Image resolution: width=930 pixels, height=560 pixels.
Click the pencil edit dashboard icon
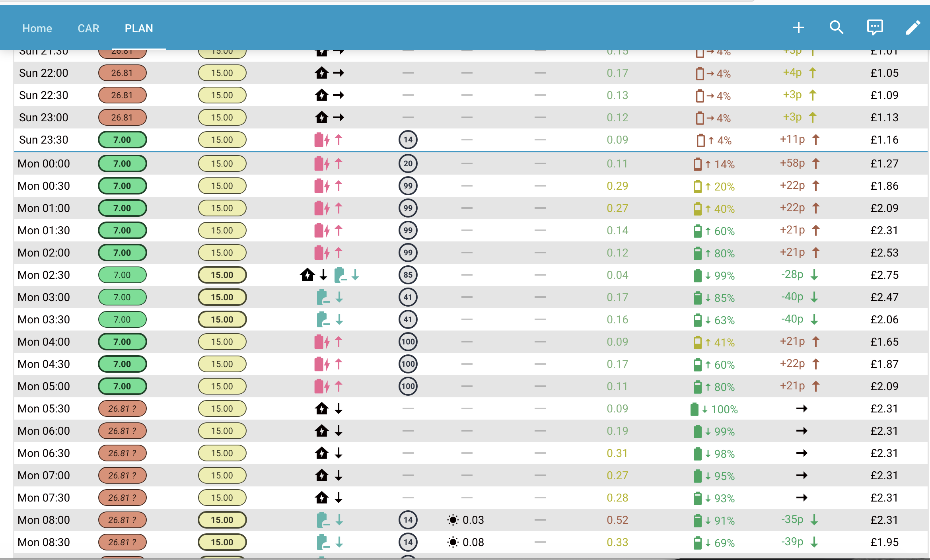(913, 28)
